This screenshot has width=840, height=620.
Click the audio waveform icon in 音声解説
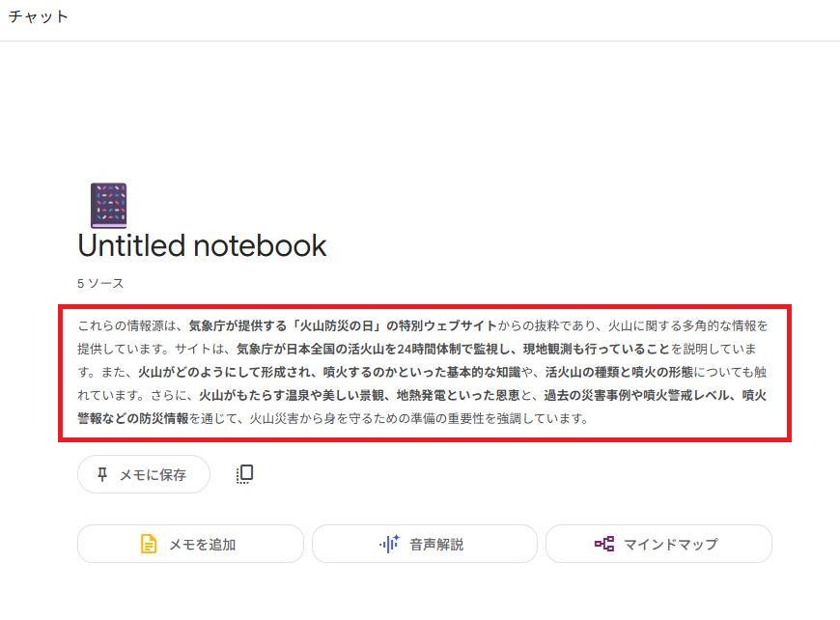click(389, 544)
